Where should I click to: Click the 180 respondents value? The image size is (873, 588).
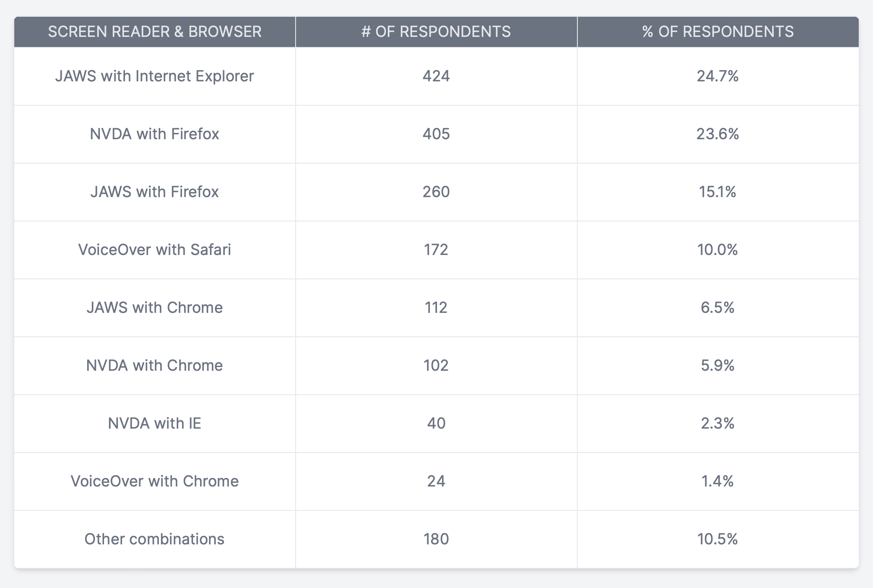coord(436,539)
